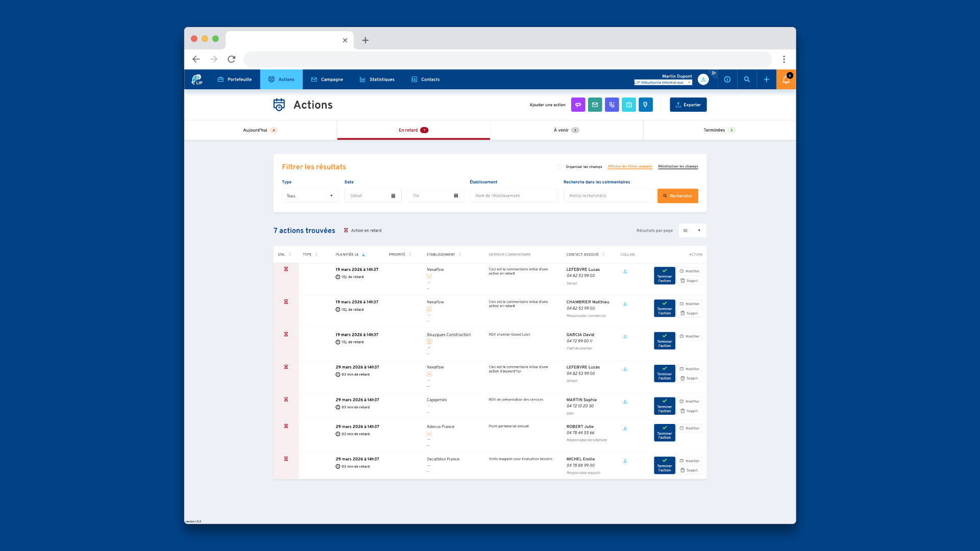Create an email action using the green envelope icon
This screenshot has width=980, height=551.
[x=595, y=105]
